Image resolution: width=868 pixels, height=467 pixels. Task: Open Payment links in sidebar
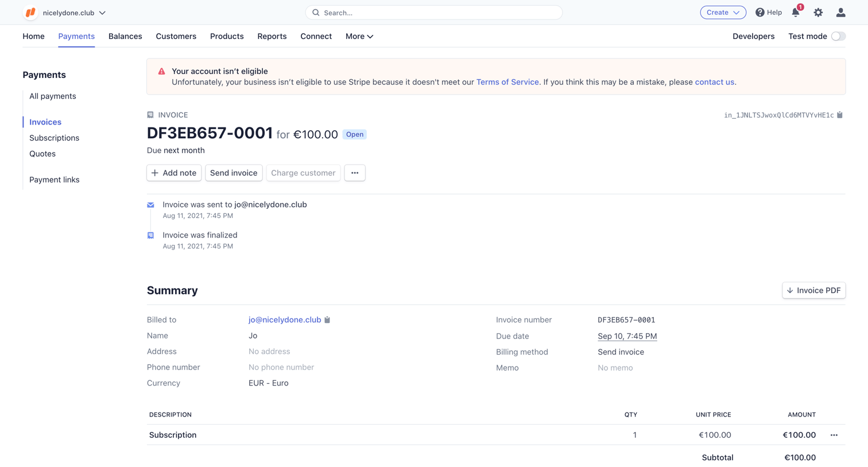point(55,180)
